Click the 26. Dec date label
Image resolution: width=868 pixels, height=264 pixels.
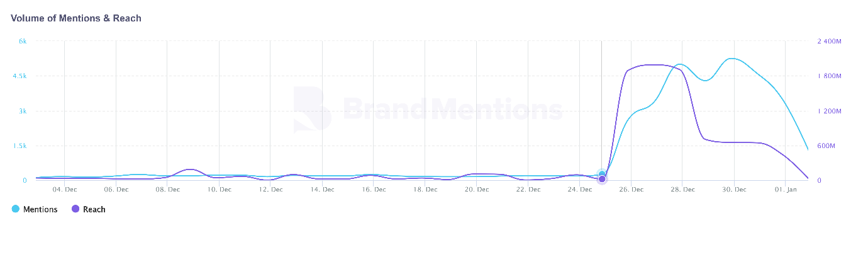pos(631,189)
